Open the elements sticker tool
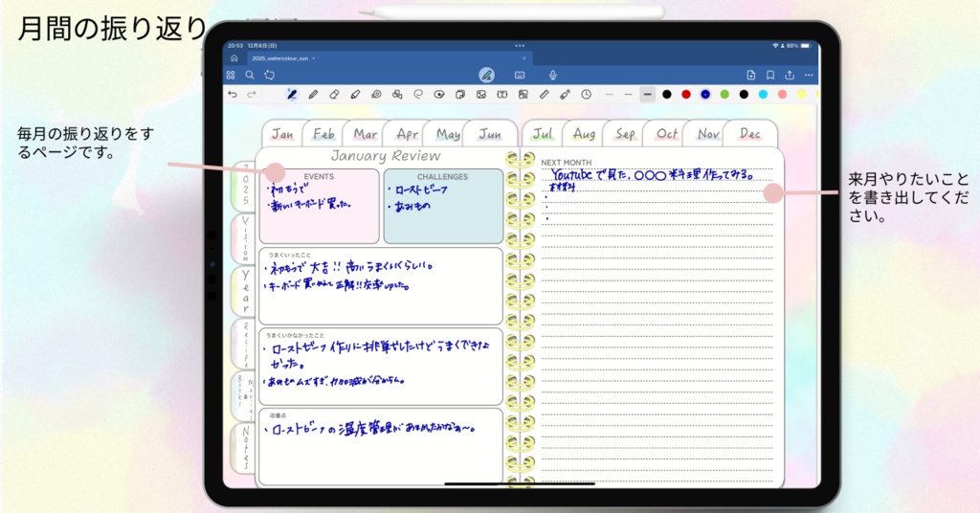The width and height of the screenshot is (980, 513). pos(439,95)
